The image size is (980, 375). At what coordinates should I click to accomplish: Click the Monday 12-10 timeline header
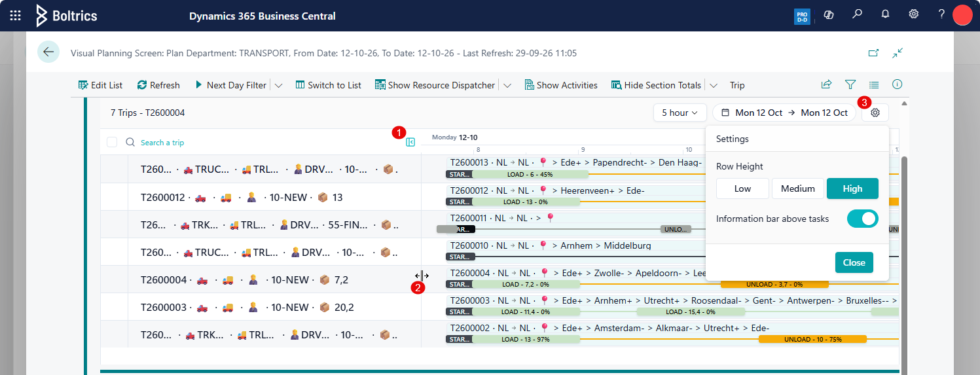pyautogui.click(x=454, y=137)
